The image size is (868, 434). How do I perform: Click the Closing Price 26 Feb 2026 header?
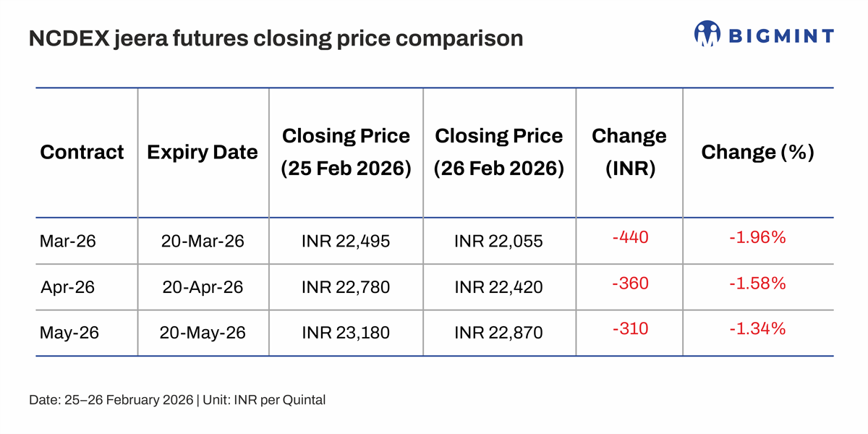click(499, 152)
